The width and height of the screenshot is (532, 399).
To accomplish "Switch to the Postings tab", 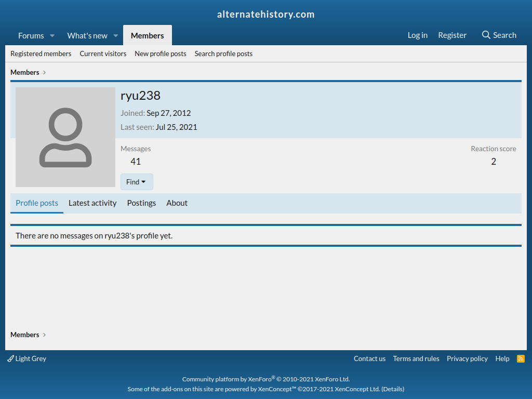I will click(141, 203).
